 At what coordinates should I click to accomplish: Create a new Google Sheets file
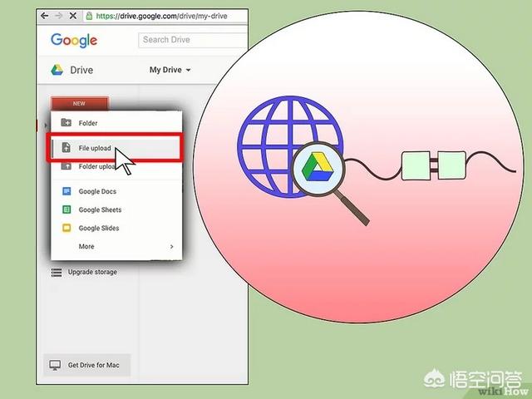(x=116, y=209)
